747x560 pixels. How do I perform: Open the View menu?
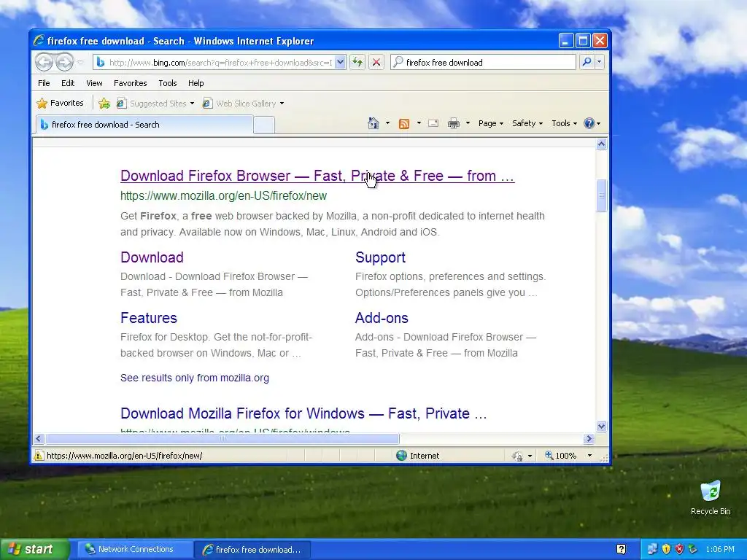[x=94, y=83]
